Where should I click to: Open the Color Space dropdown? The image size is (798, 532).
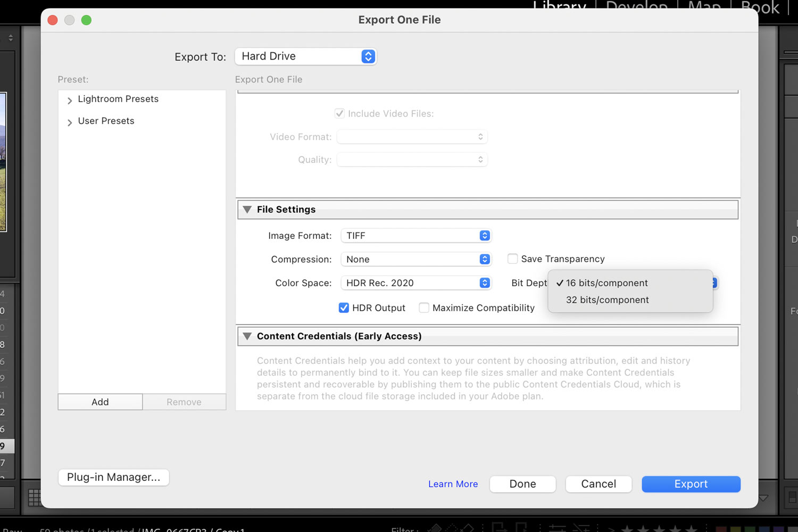(x=415, y=283)
